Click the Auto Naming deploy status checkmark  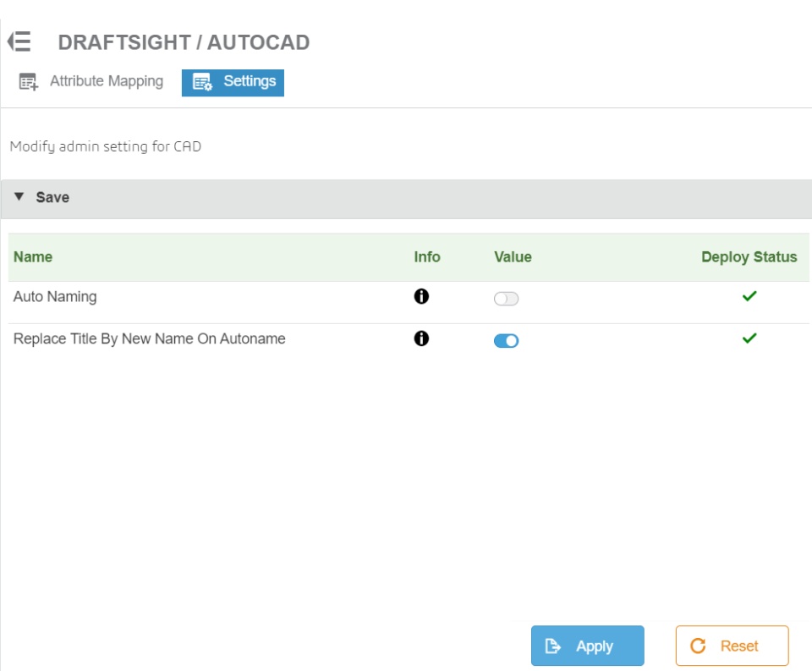pos(749,296)
